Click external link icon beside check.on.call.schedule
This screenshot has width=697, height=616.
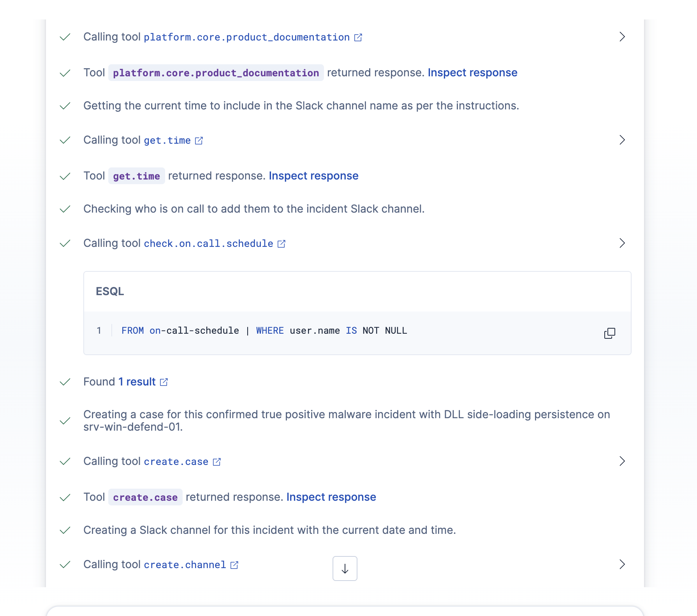[282, 244]
